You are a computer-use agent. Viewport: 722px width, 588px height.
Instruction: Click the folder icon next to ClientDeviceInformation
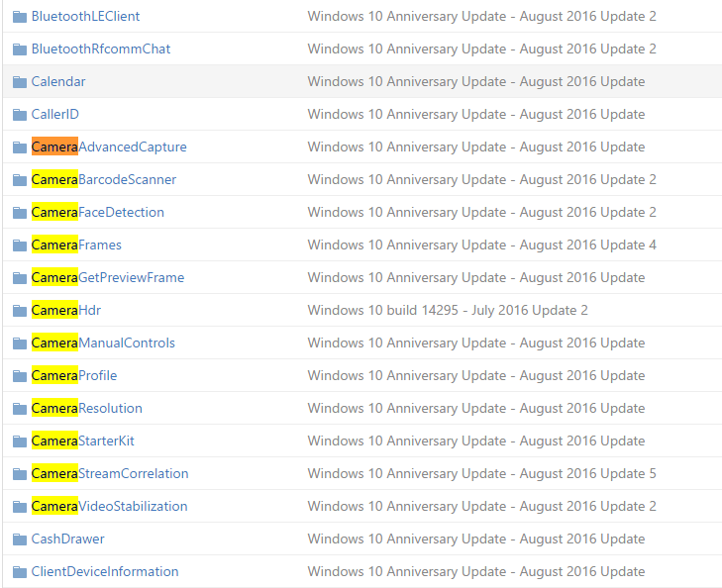tap(20, 572)
